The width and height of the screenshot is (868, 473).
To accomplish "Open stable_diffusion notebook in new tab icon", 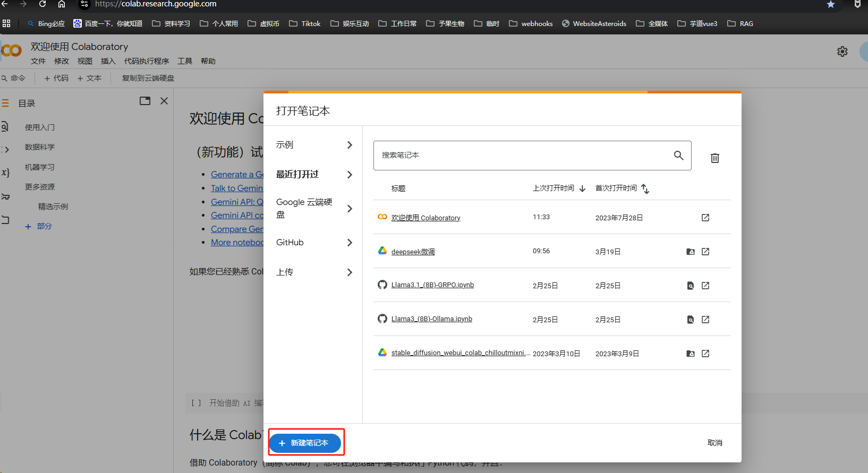I will [x=705, y=354].
